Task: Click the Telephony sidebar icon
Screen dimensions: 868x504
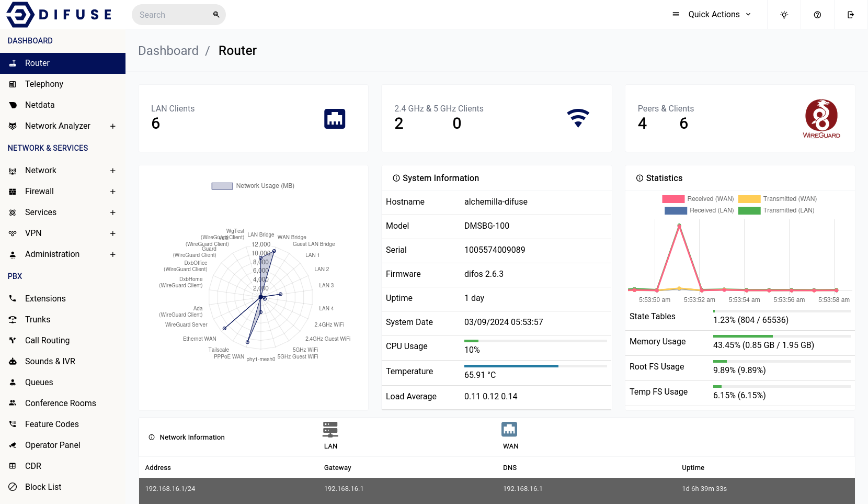Action: (13, 84)
